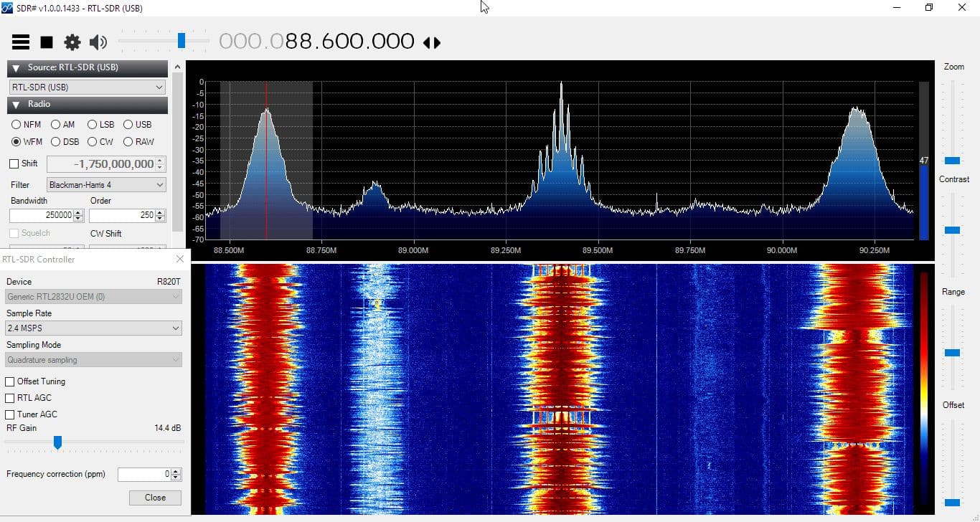Click the SDR# icon in the title bar
This screenshot has width=980, height=522.
coord(8,8)
